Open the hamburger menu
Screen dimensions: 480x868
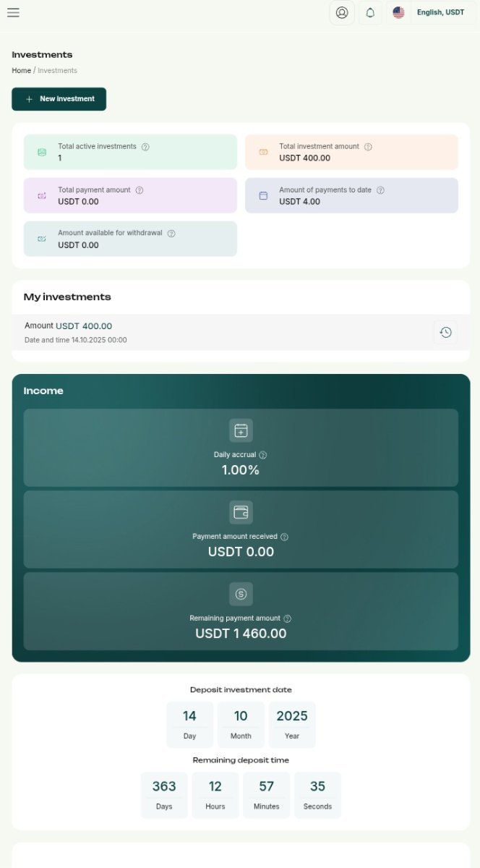[x=13, y=12]
